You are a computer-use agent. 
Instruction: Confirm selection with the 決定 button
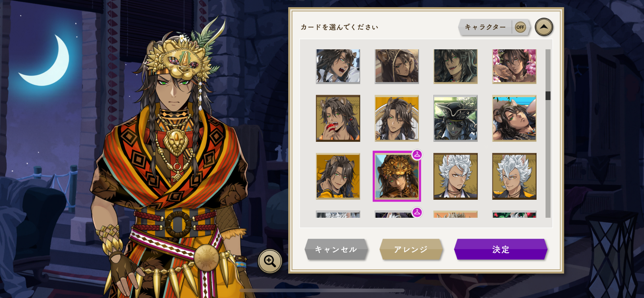coord(501,249)
